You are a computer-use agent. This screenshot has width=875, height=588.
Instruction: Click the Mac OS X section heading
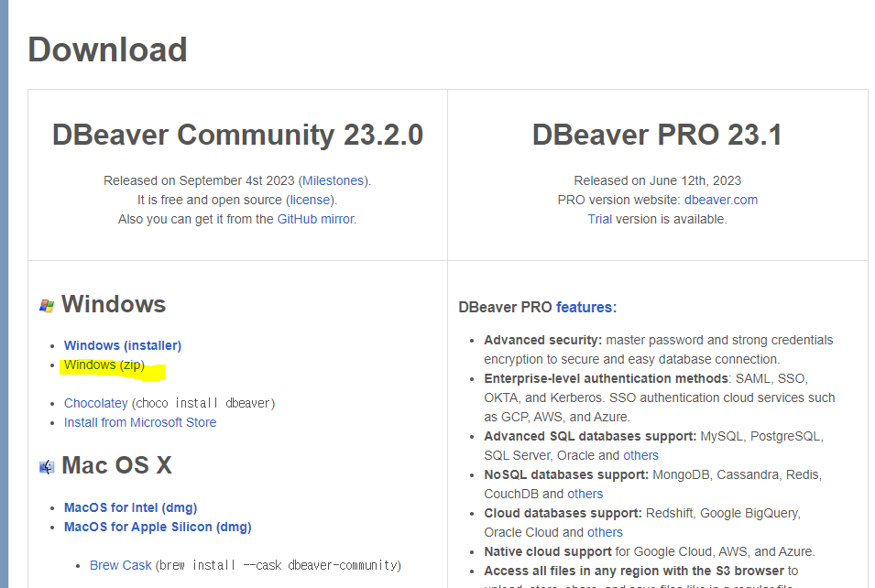pyautogui.click(x=116, y=465)
